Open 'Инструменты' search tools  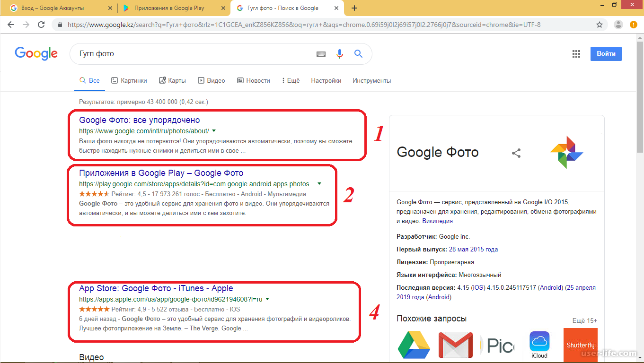pyautogui.click(x=372, y=81)
